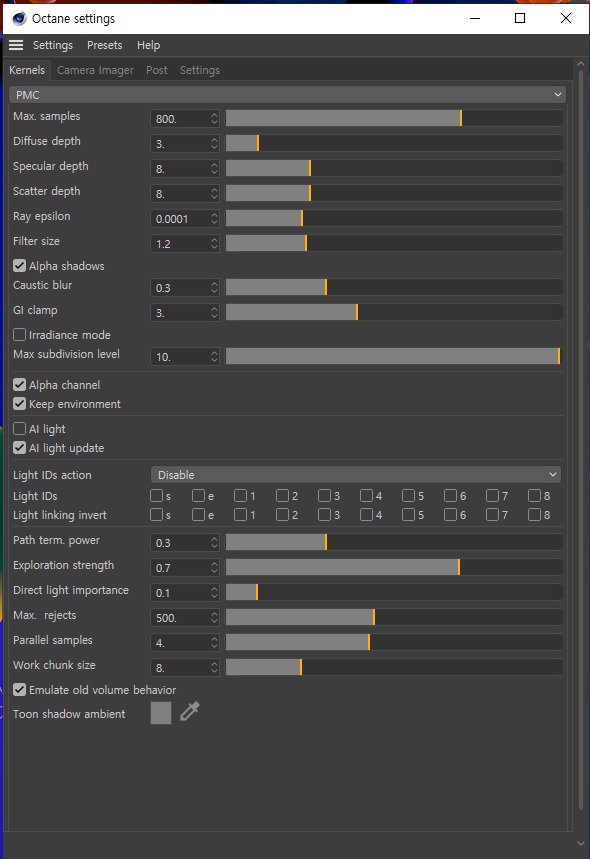Minimize the Octane settings window

click(475, 18)
